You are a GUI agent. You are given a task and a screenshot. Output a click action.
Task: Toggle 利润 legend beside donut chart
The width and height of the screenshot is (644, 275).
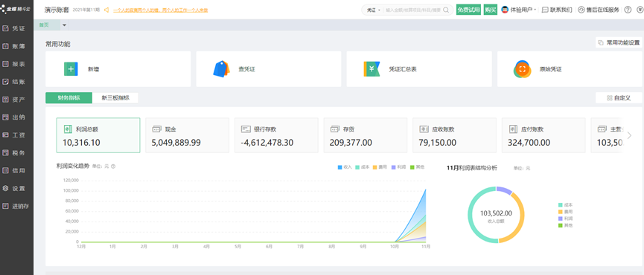(565, 219)
